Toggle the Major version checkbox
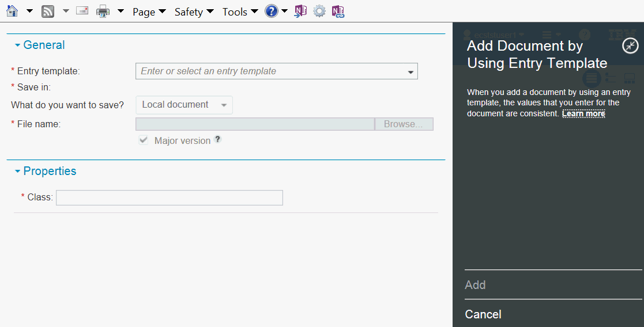The image size is (644, 327). [x=144, y=140]
